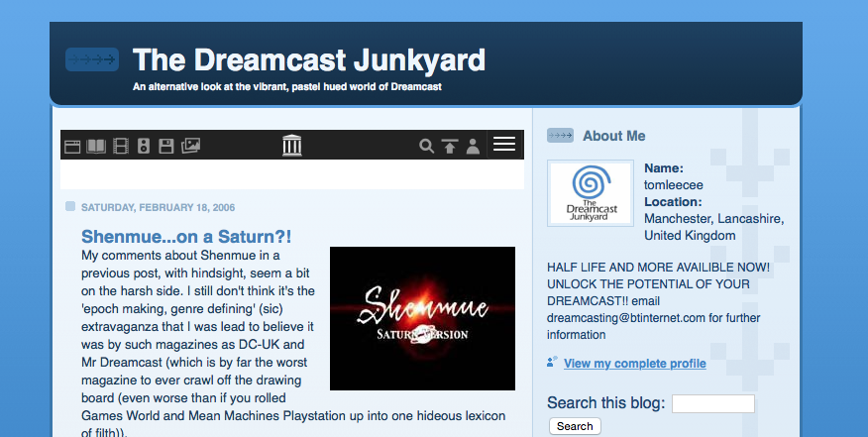Image resolution: width=868 pixels, height=437 pixels.
Task: Click the About Me heading
Action: tap(614, 136)
